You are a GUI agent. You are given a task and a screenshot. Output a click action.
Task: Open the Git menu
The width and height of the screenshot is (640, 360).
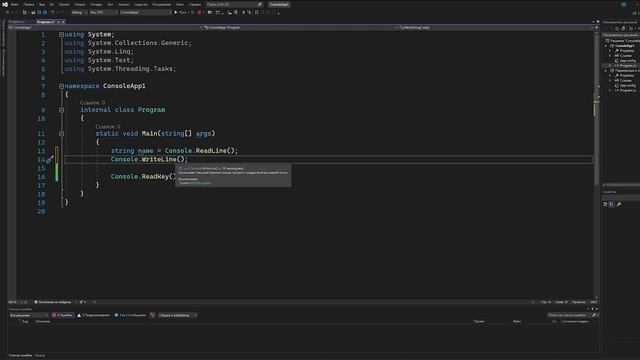coord(52,4)
